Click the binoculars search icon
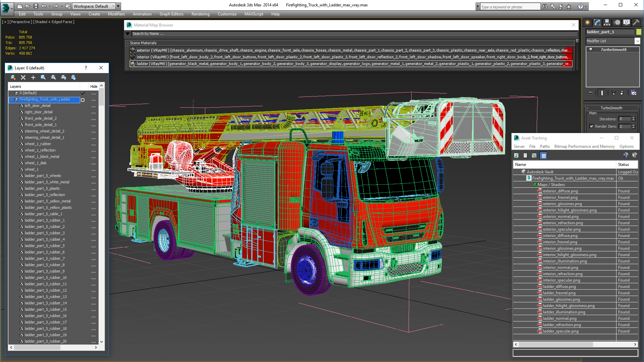 [x=544, y=6]
